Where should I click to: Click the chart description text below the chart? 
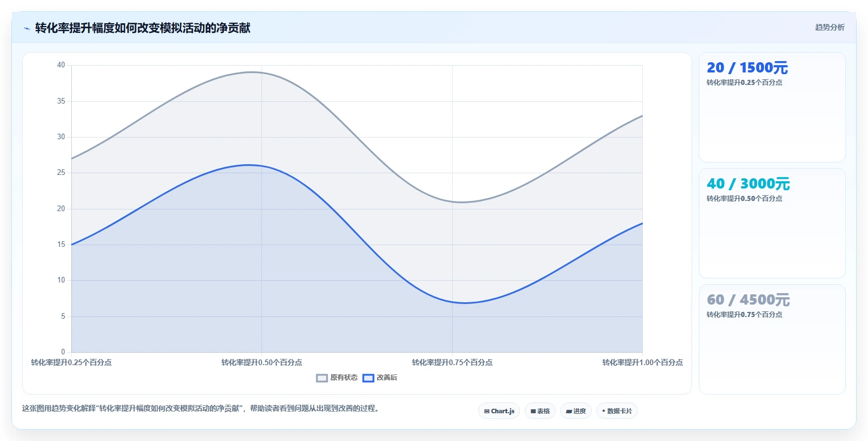pos(200,408)
